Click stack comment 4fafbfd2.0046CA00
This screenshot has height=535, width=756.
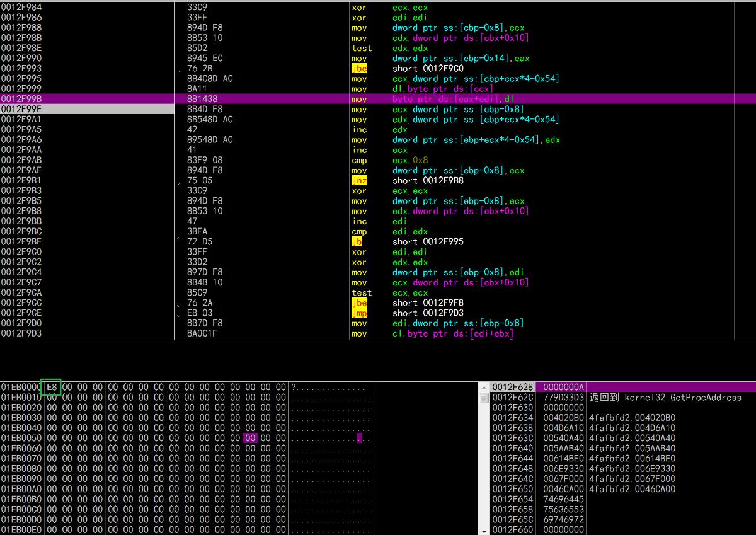coord(633,489)
